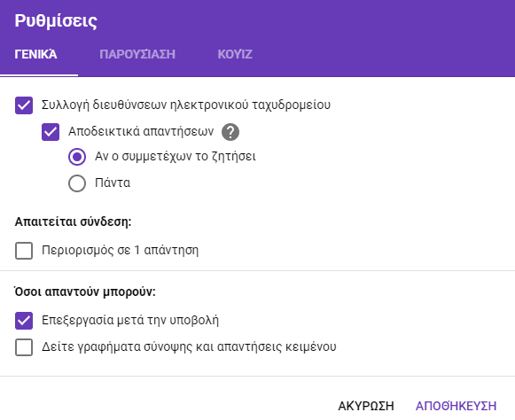Click the ΑΚΥΡΩΣΗ button
Screen dimensions: 515x420
pos(366,406)
